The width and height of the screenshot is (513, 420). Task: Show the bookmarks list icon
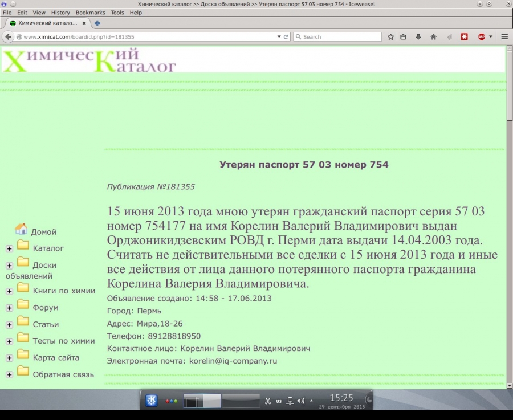coord(403,37)
